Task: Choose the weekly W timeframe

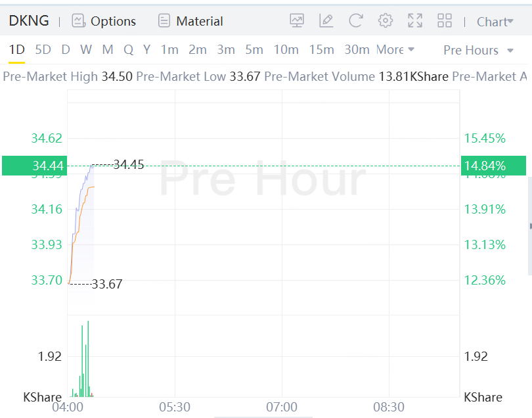Action: [x=86, y=50]
